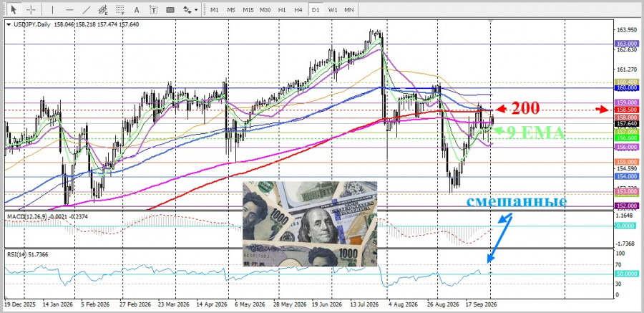This screenshot has height=313, width=644.
Task: Select the horizontal line drawing tool
Action: click(69, 9)
